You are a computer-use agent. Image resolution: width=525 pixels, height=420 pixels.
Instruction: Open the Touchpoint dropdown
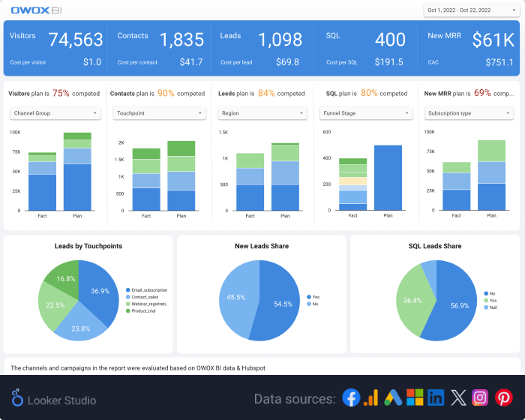coord(159,113)
